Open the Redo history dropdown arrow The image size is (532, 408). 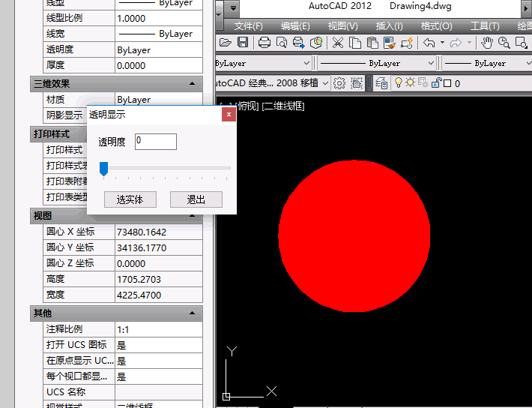469,43
